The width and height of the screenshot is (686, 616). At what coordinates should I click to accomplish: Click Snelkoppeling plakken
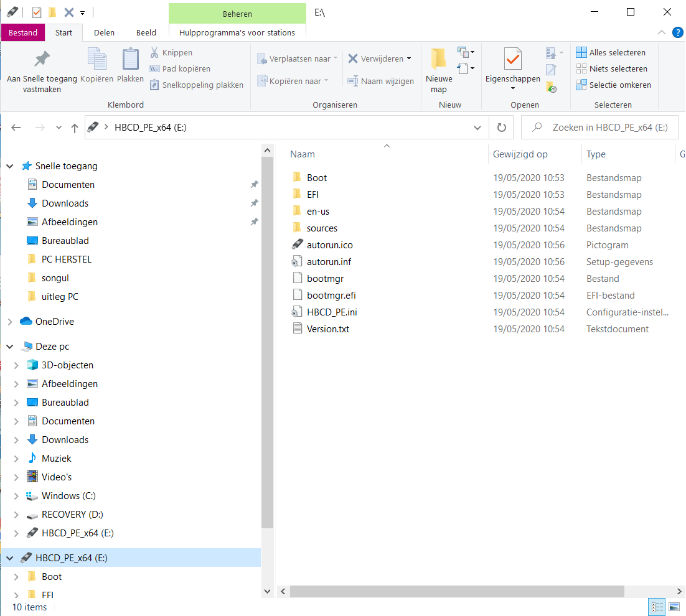tap(197, 85)
